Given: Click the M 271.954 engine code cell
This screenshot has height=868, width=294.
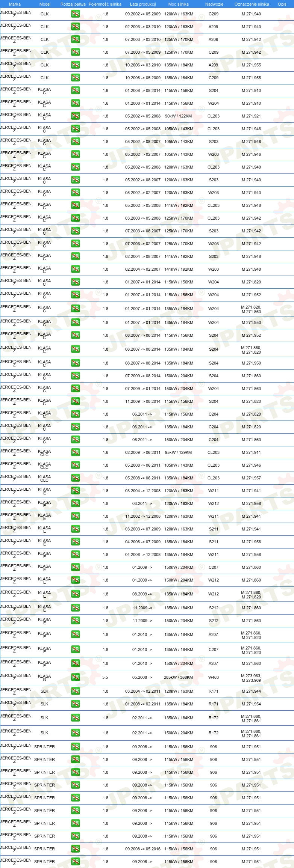Looking at the screenshot, I should pyautogui.click(x=251, y=704).
